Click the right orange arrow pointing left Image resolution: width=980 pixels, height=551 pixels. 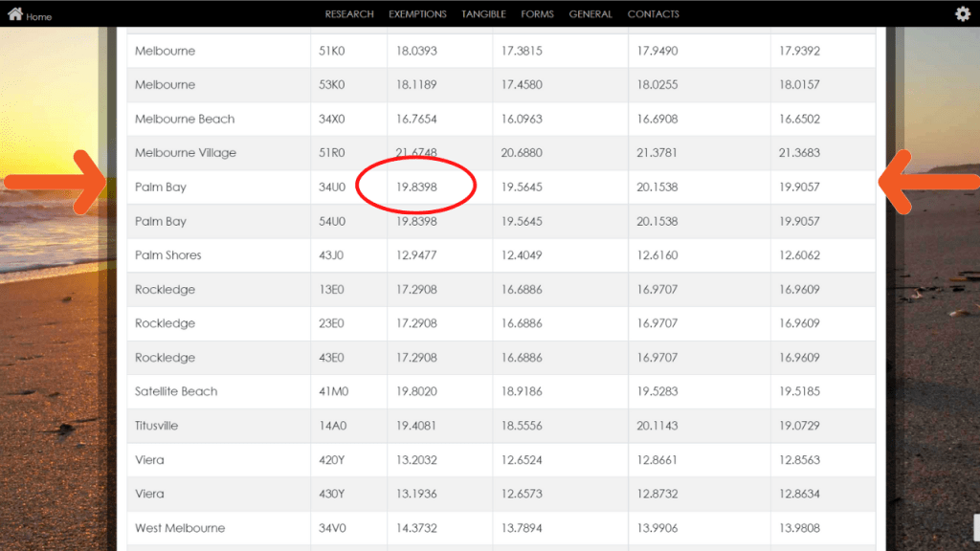tap(928, 181)
